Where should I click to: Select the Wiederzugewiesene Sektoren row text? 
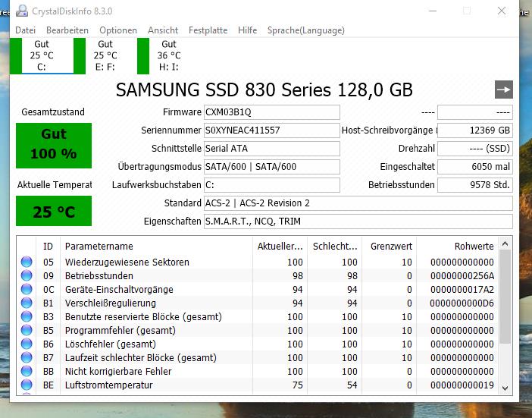[127, 262]
